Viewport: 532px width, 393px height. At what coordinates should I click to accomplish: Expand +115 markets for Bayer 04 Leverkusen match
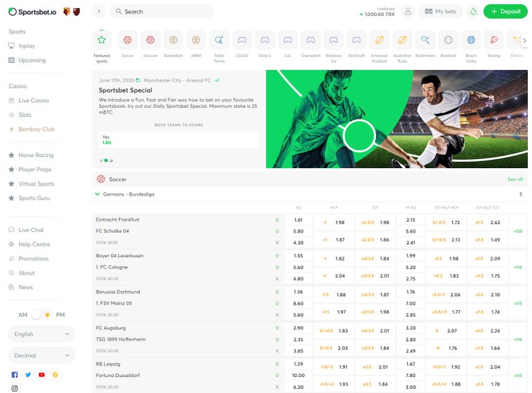point(517,267)
